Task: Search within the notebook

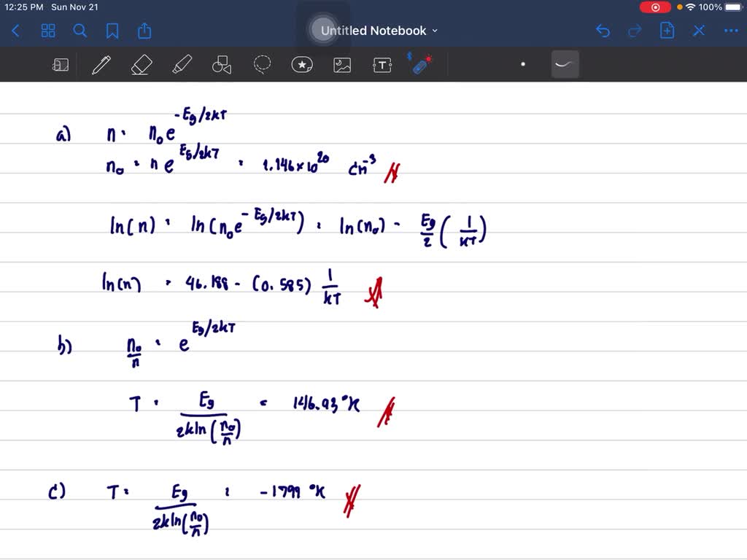Action: tap(80, 31)
